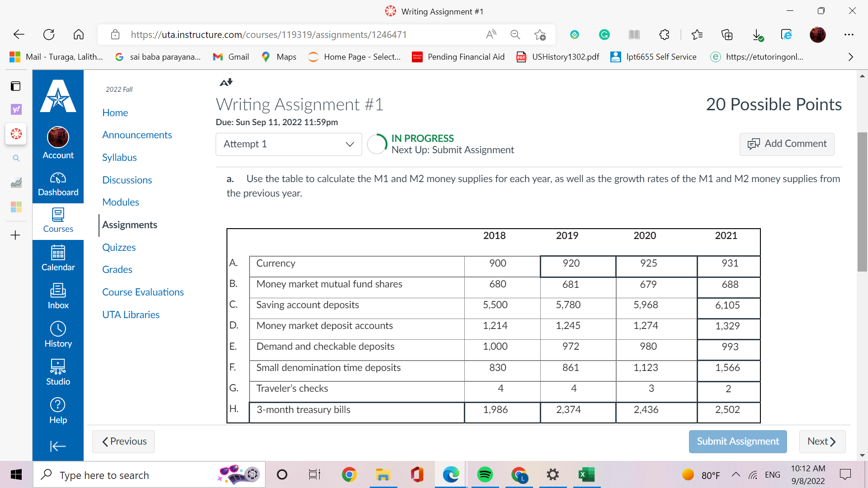The image size is (868, 488).
Task: Open Excel from the taskbar
Action: point(586,474)
